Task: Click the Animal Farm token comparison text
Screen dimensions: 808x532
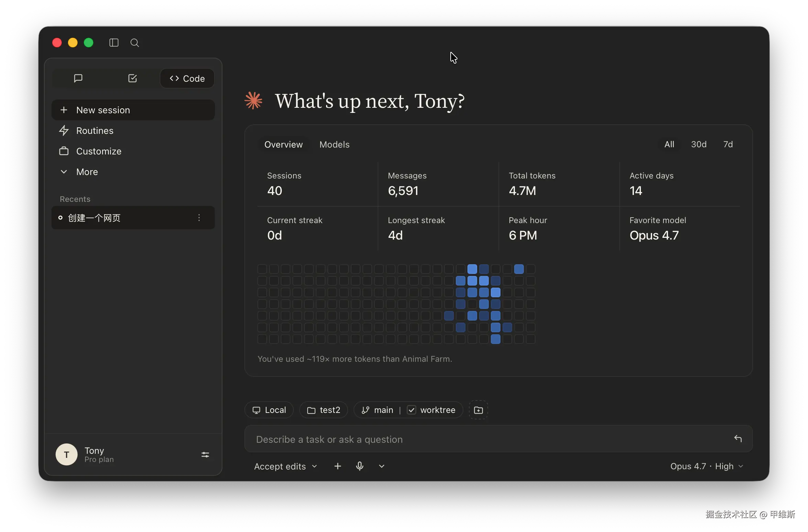Action: pyautogui.click(x=355, y=359)
